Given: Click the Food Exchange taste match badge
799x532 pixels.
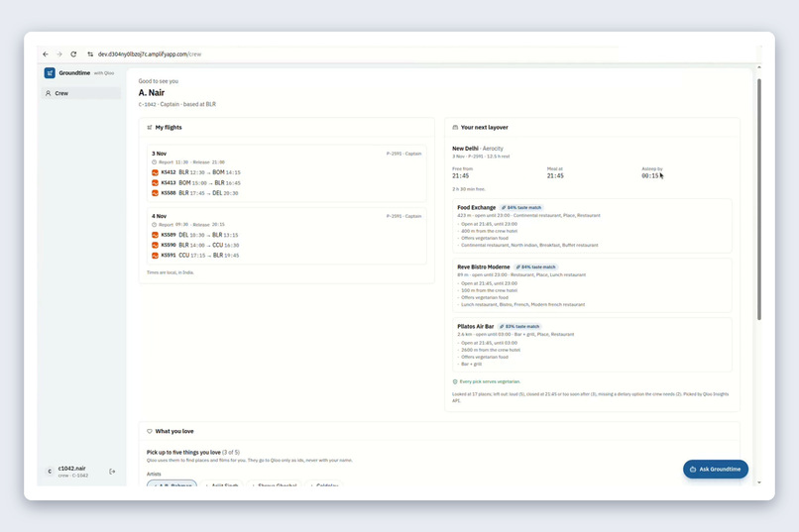Looking at the screenshot, I should click(521, 208).
